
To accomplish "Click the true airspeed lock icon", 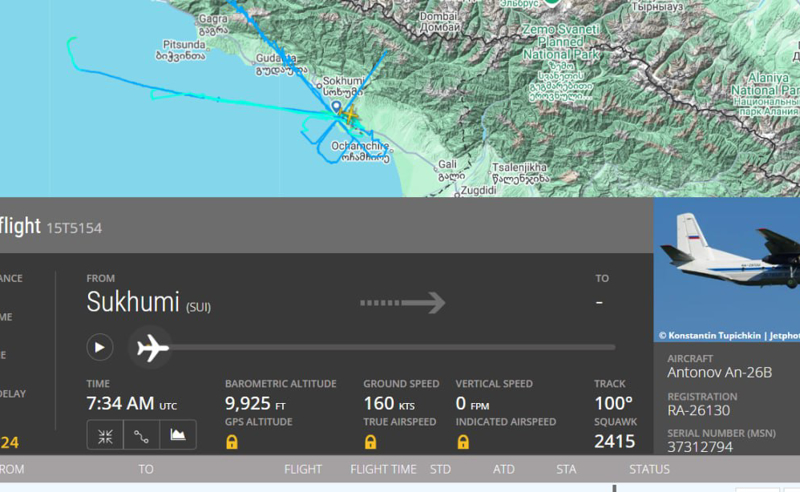I will (370, 441).
